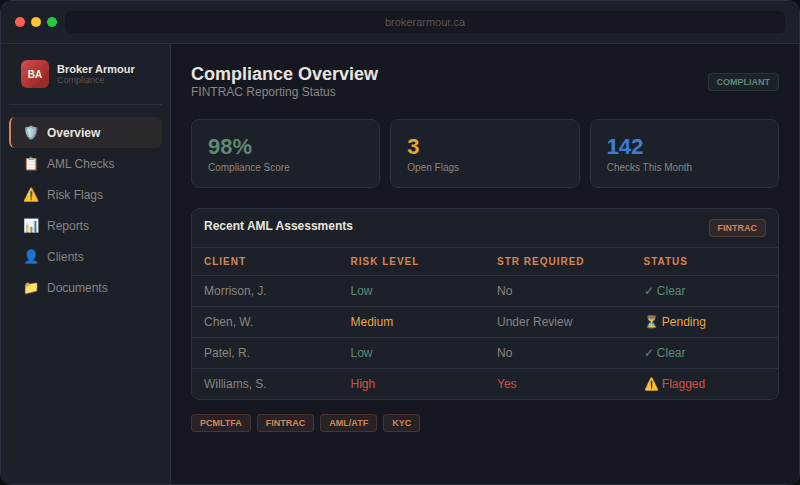Open AML Checks clipboard icon

(x=31, y=164)
